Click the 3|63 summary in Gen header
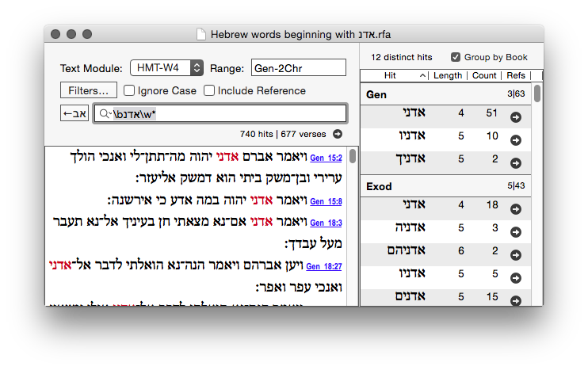Image resolution: width=588 pixels, height=370 pixels. point(516,93)
